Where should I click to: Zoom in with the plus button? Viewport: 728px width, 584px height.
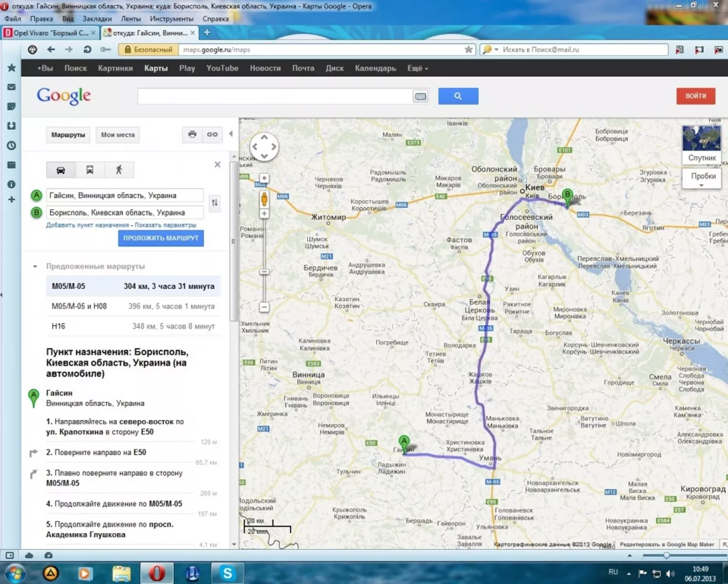click(264, 213)
